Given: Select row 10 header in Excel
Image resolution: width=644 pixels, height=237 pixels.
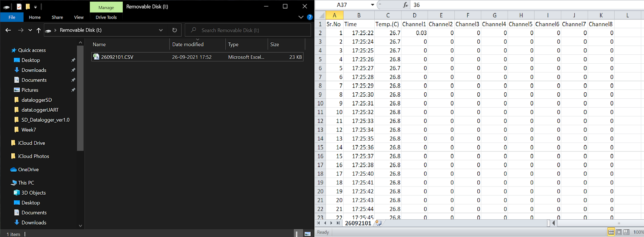Looking at the screenshot, I should point(320,103).
